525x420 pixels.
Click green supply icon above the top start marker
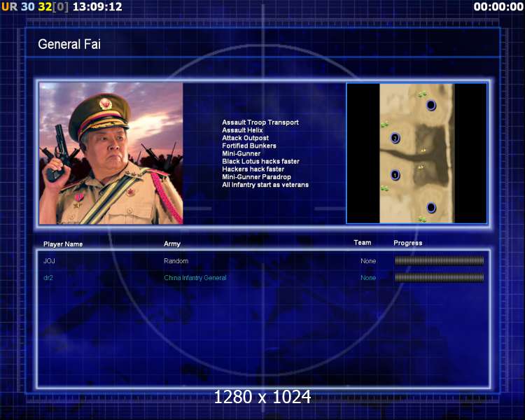click(423, 94)
